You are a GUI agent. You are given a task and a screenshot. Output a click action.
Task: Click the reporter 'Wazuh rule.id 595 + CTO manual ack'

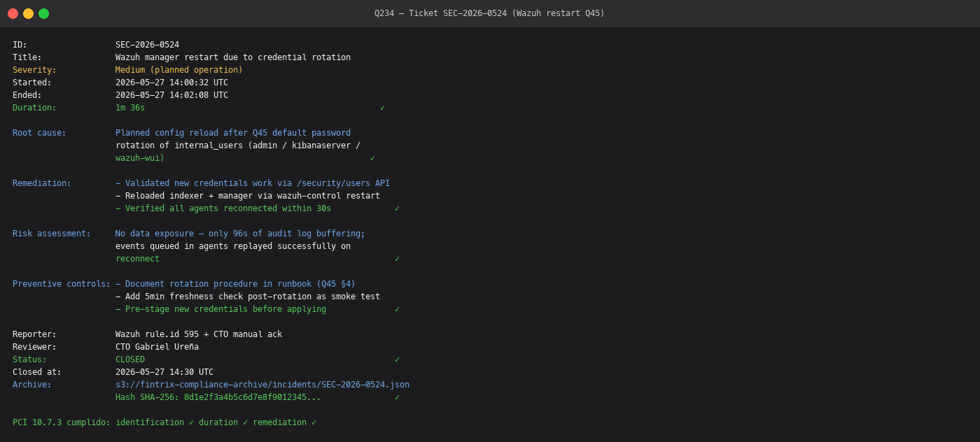point(199,334)
